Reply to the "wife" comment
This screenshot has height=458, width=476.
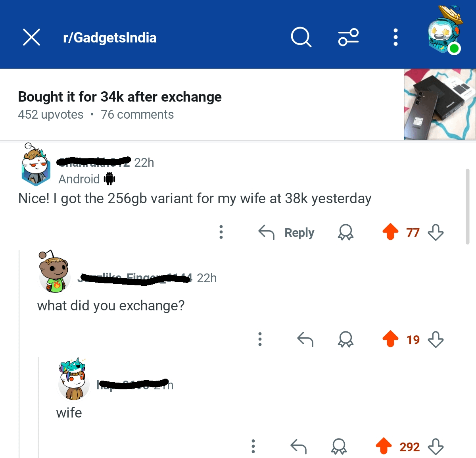click(298, 446)
